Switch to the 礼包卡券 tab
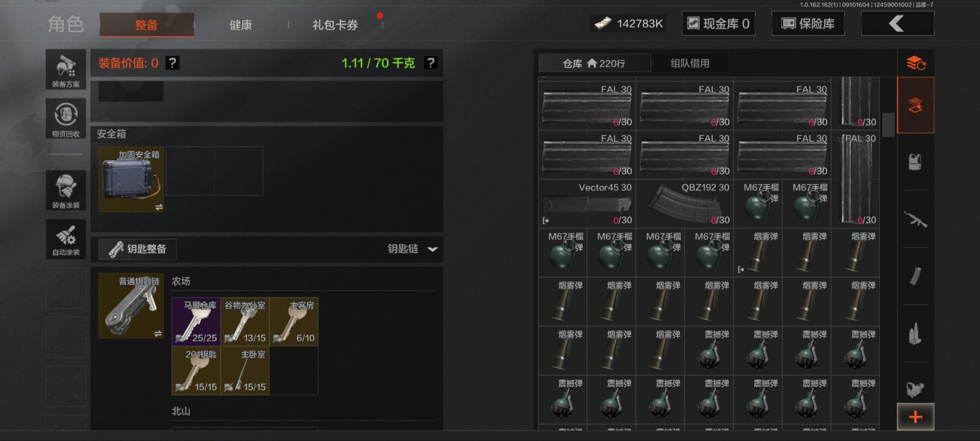Viewport: 980px width, 441px height. click(x=335, y=25)
